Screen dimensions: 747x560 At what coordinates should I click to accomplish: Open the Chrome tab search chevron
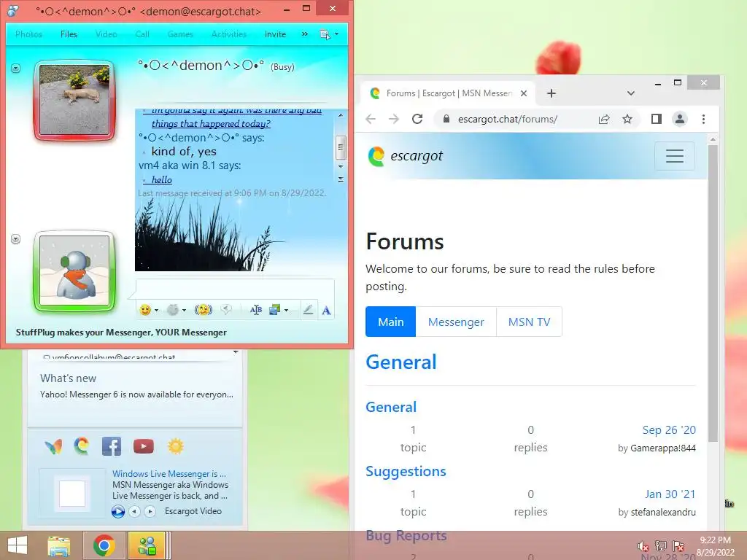click(631, 93)
